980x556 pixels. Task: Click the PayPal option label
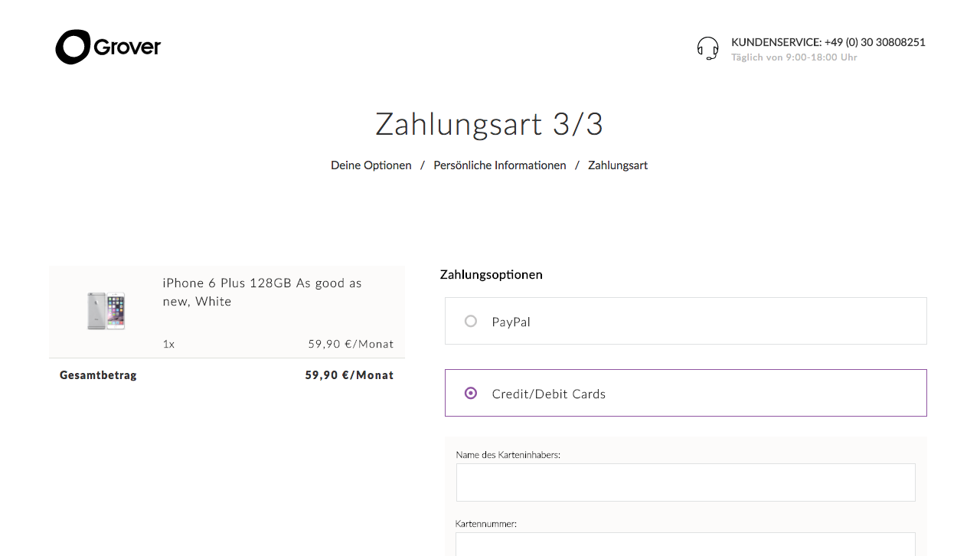tap(511, 322)
